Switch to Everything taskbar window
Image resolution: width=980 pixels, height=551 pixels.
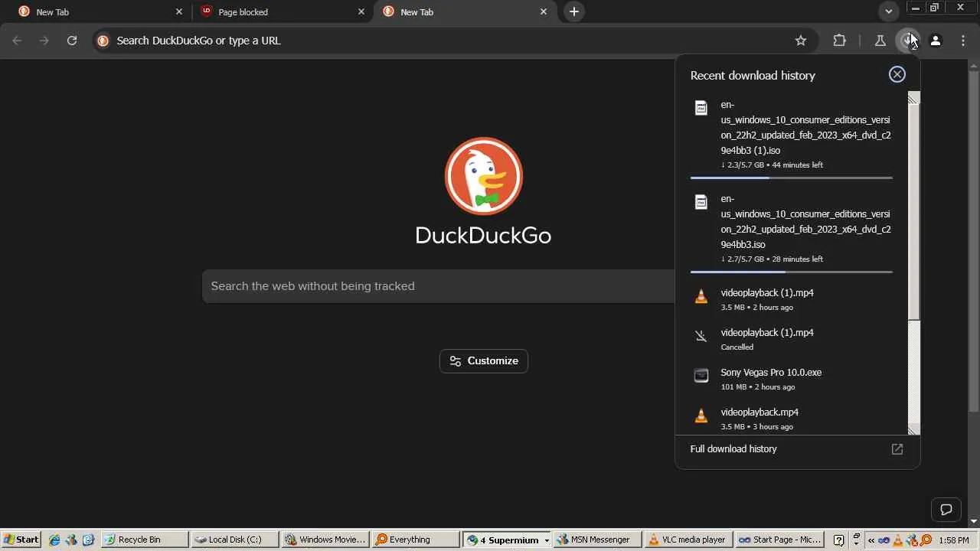click(x=415, y=540)
